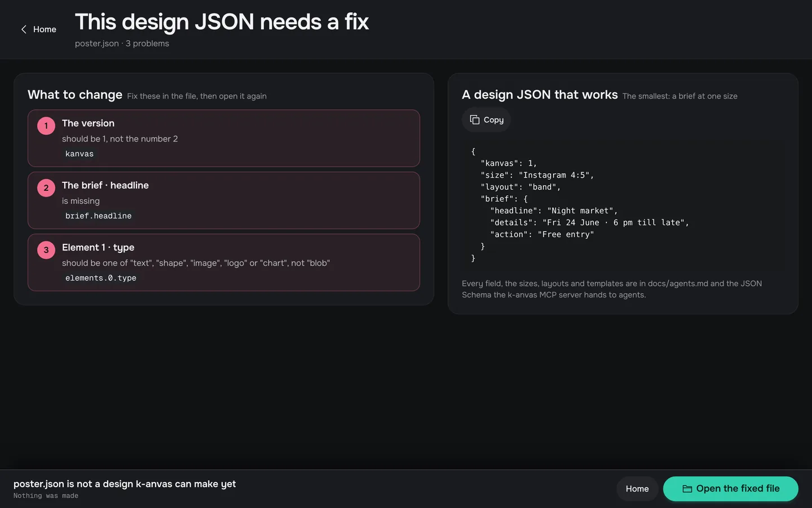Screen dimensions: 812x508
Task: Select the number 1 problem badge
Action: point(46,126)
